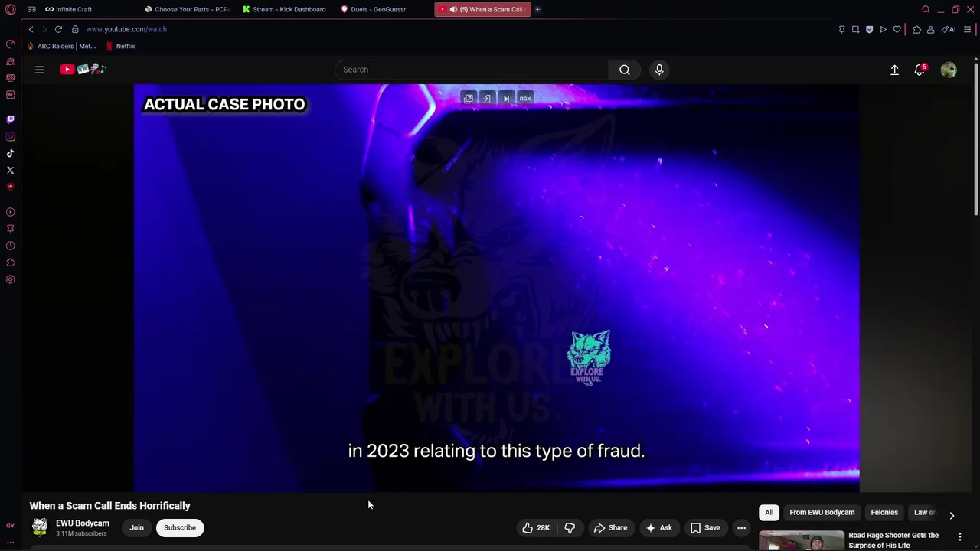Switch to Stream - Kick Dashboard tab
This screenshot has height=551, width=980.
284,9
